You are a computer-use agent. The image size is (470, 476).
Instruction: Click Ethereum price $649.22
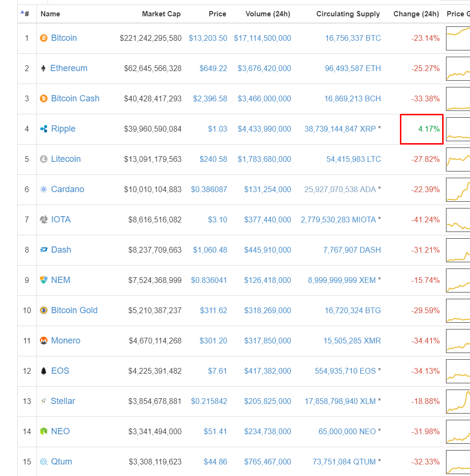[213, 69]
